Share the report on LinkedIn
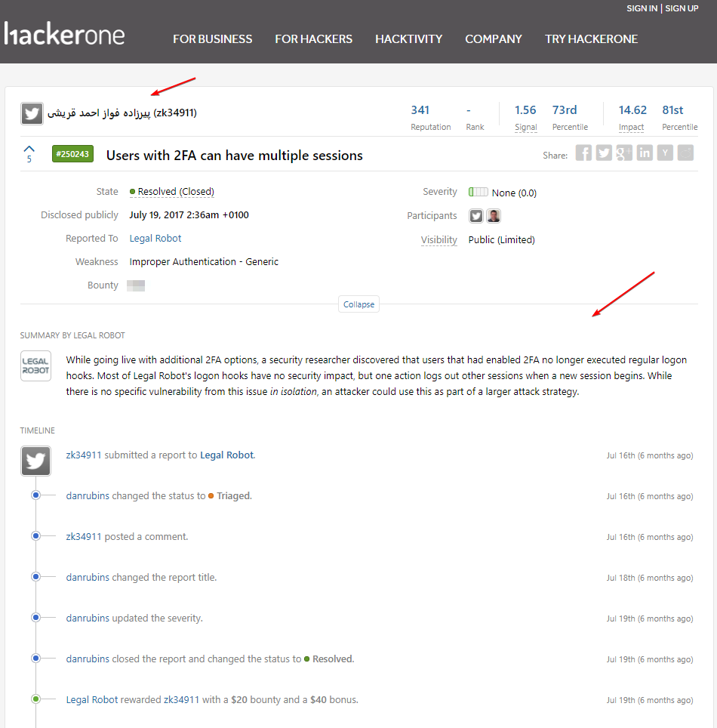 pos(645,153)
